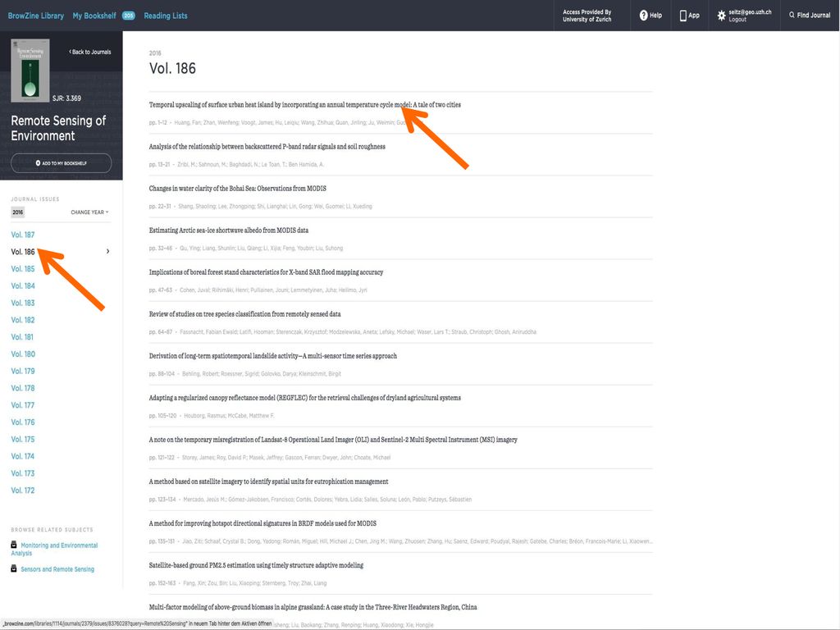Select Vol. 177

click(22, 405)
